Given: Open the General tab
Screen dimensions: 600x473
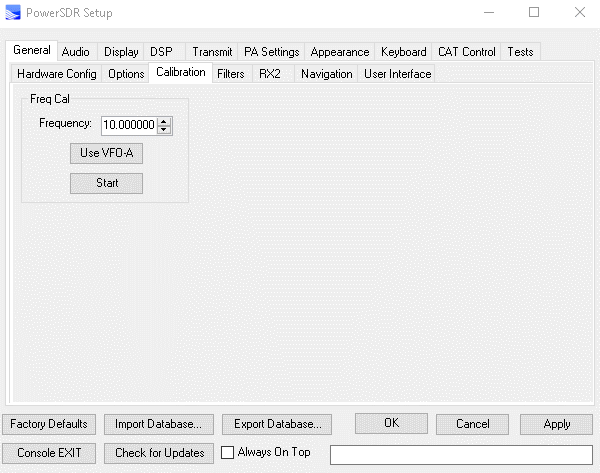Looking at the screenshot, I should [32, 51].
